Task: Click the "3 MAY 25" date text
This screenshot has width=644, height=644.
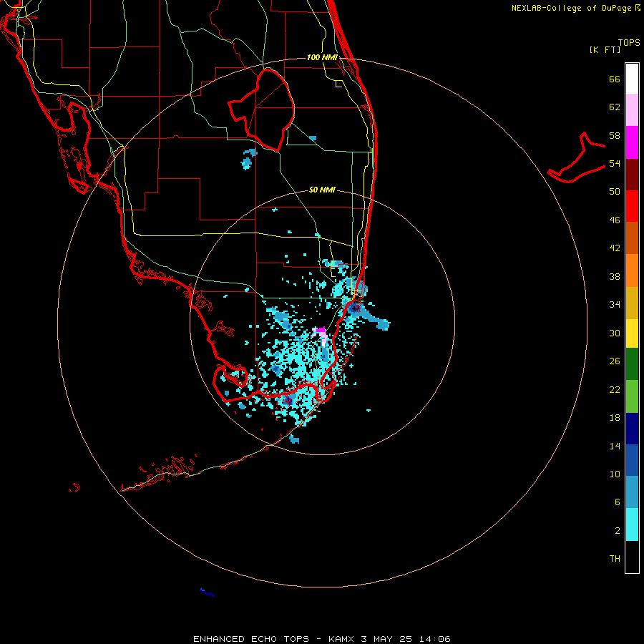Action: (386, 639)
